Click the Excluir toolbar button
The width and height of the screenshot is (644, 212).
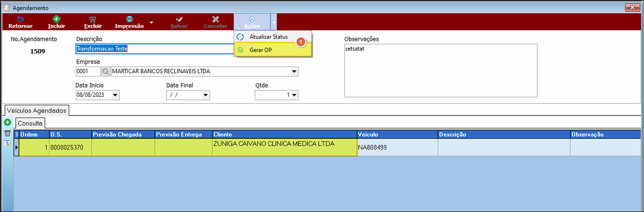[93, 22]
